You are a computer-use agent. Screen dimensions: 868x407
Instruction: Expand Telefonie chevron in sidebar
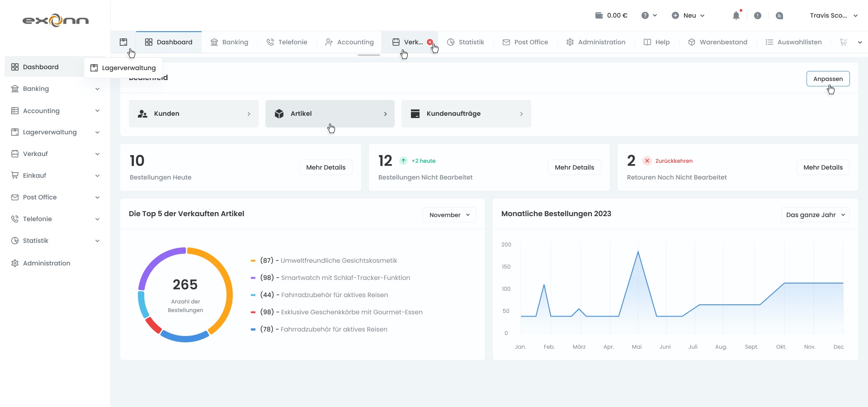(x=97, y=219)
